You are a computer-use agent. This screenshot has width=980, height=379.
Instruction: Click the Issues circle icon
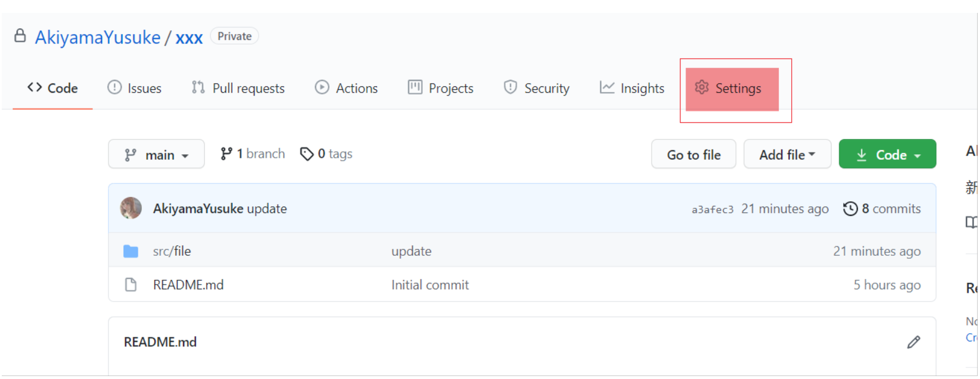click(x=114, y=87)
